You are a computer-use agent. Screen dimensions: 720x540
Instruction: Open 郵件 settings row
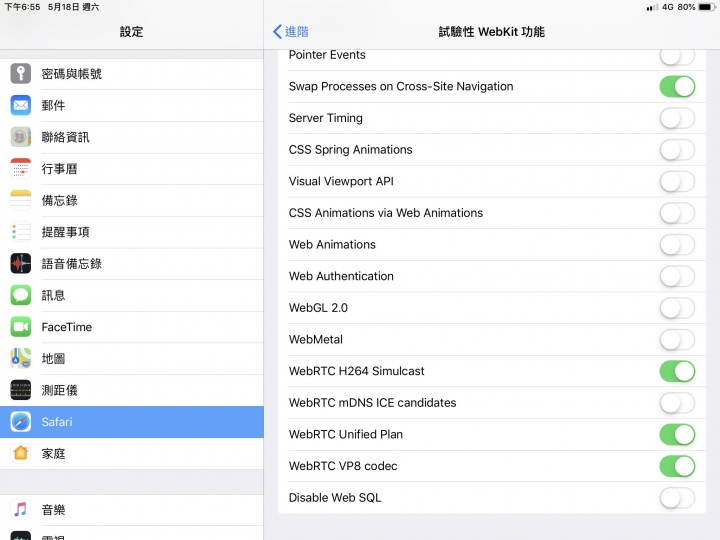click(132, 105)
